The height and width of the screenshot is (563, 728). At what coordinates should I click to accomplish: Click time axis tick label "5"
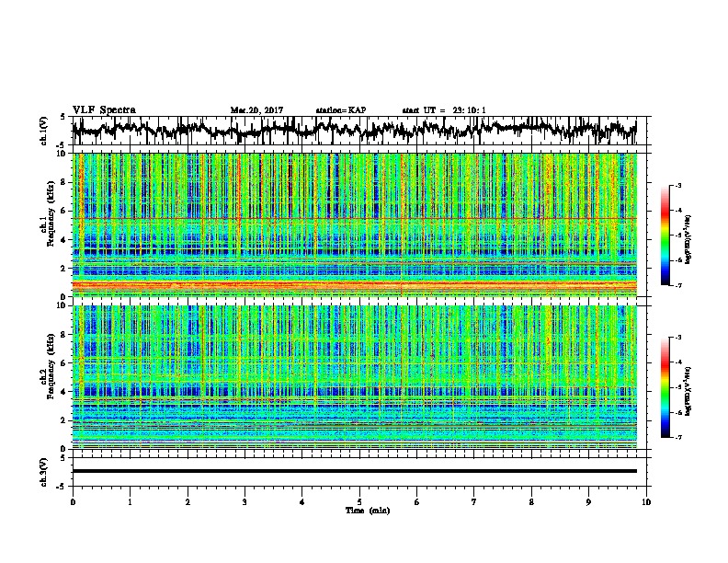pos(359,502)
